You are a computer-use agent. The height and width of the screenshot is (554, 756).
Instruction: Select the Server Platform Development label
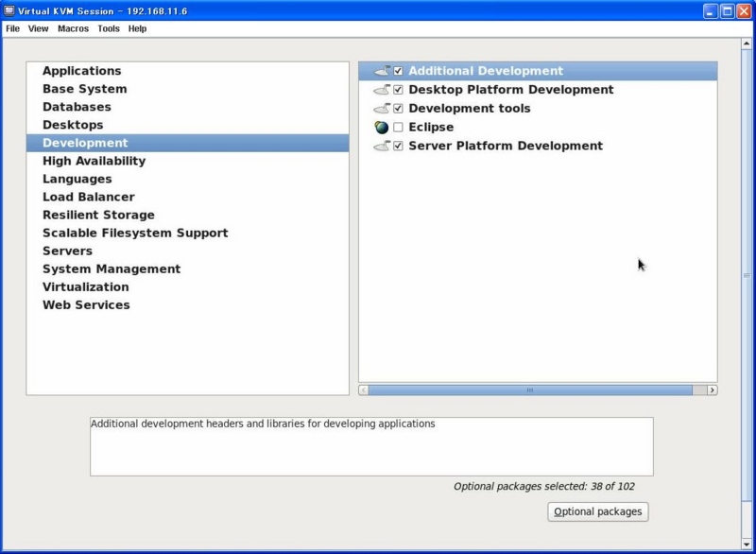[506, 146]
